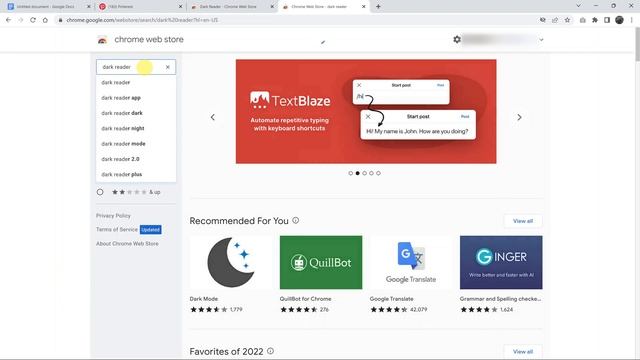Choose the 'dark reader night' suggestion
The width and height of the screenshot is (640, 360).
136,129
